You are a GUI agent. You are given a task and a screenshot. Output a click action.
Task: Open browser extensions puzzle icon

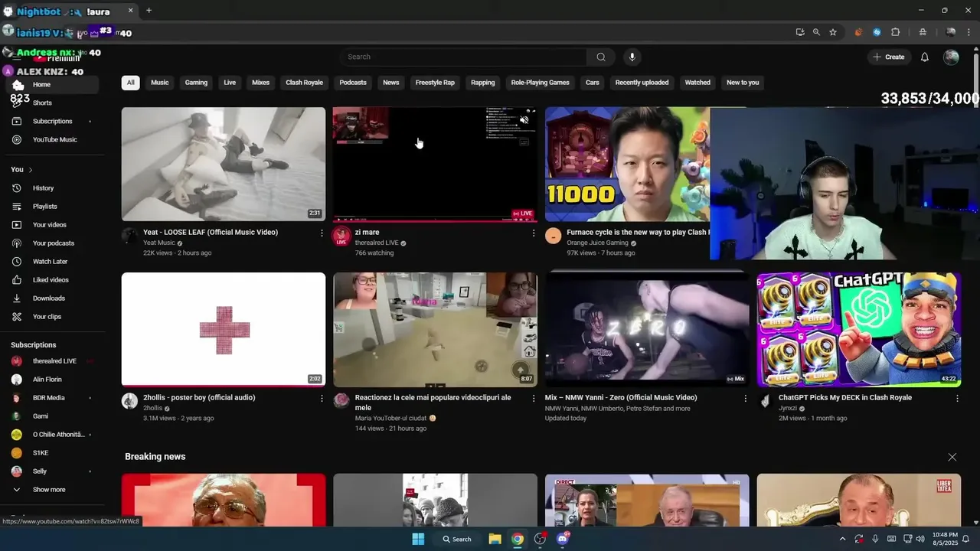point(895,32)
